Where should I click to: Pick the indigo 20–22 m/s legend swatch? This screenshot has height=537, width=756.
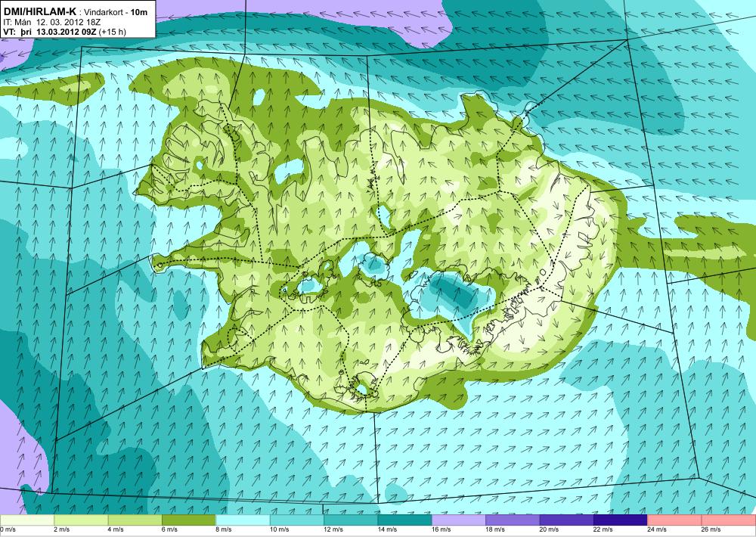(567, 520)
